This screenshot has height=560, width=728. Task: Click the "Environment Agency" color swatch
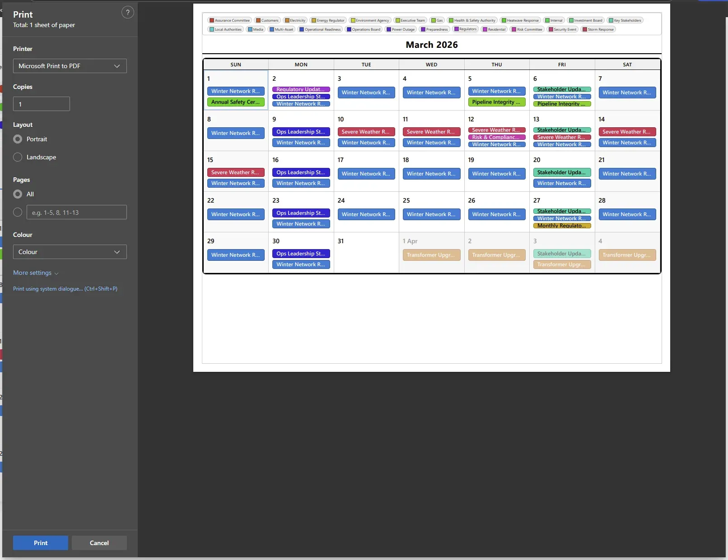click(353, 20)
